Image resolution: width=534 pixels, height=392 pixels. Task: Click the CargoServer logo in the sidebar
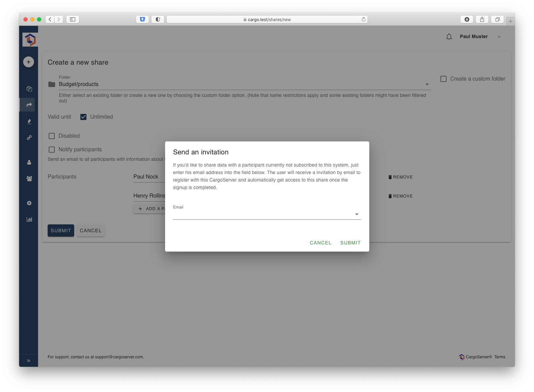[30, 39]
